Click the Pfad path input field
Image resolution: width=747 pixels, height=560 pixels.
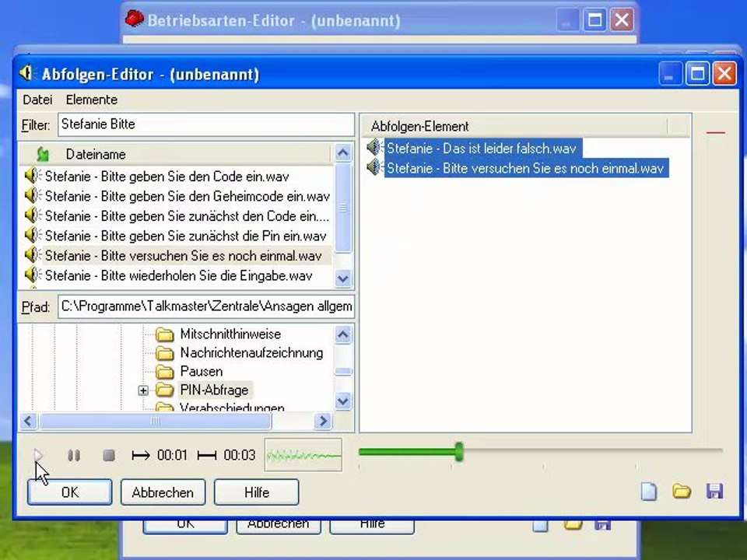coord(206,306)
